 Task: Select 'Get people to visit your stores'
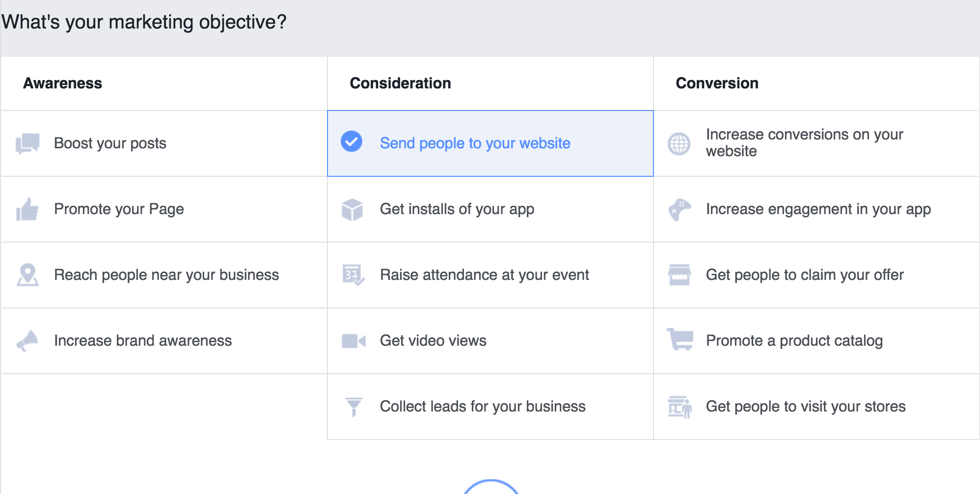[x=805, y=407]
